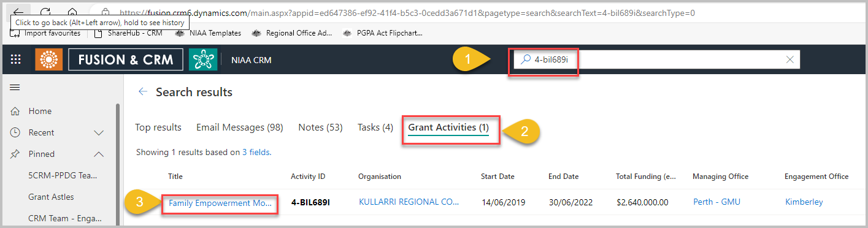The height and width of the screenshot is (228, 868).
Task: Open the app launcher waffle icon
Action: [16, 59]
